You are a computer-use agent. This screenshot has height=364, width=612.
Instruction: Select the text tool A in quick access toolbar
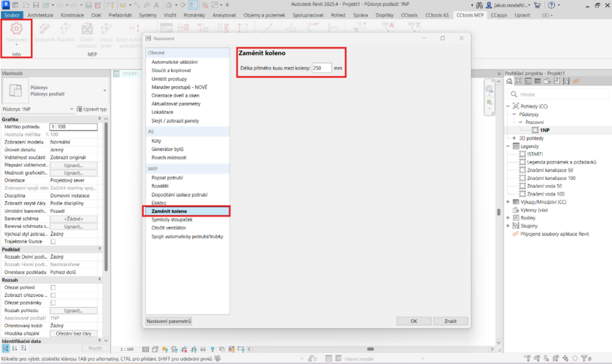[157, 5]
